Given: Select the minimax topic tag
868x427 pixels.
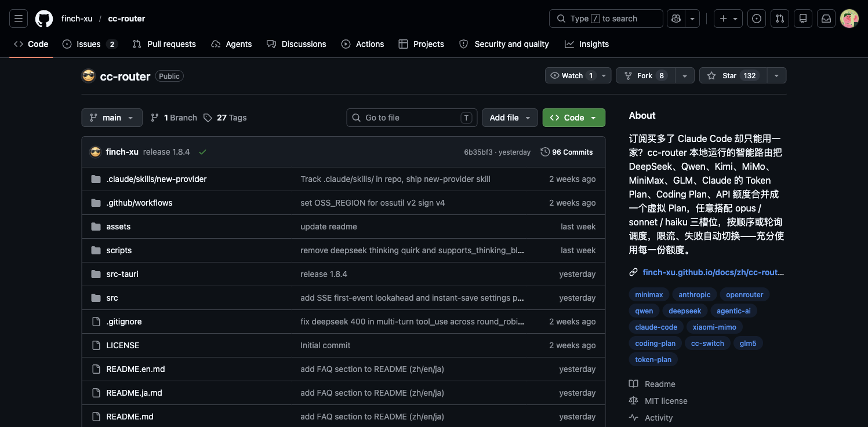Looking at the screenshot, I should pyautogui.click(x=649, y=295).
